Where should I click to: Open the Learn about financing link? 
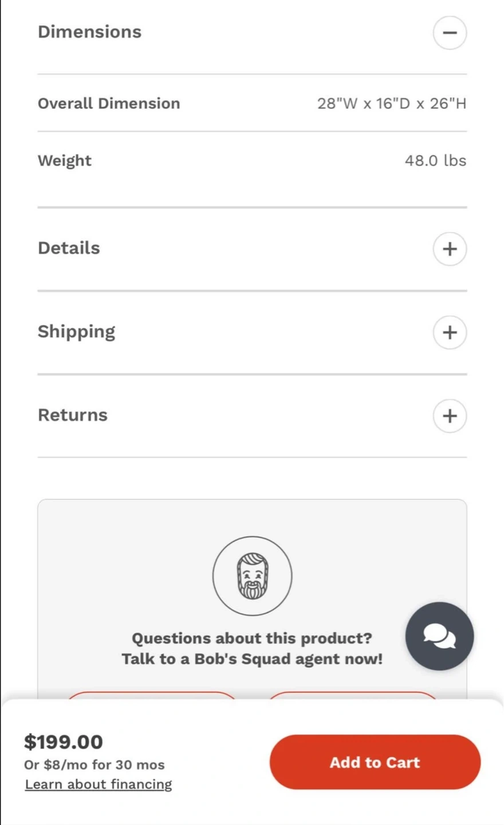click(x=99, y=784)
